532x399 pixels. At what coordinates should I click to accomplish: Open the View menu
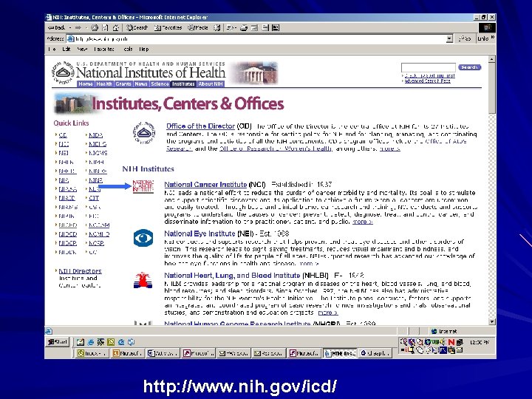coord(82,50)
